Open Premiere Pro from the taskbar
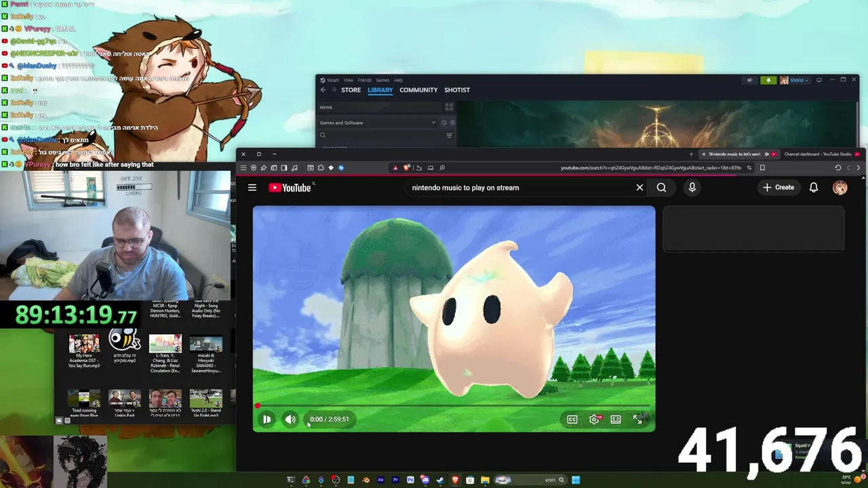 click(395, 480)
